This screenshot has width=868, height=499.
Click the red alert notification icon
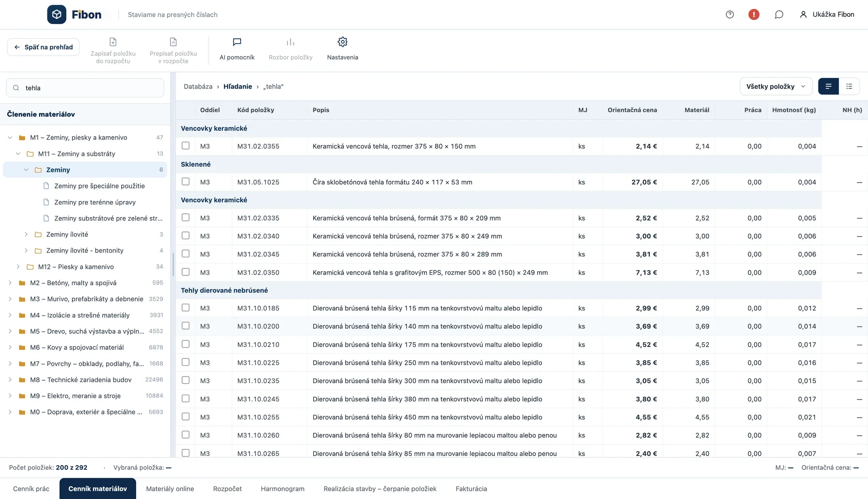[754, 14]
